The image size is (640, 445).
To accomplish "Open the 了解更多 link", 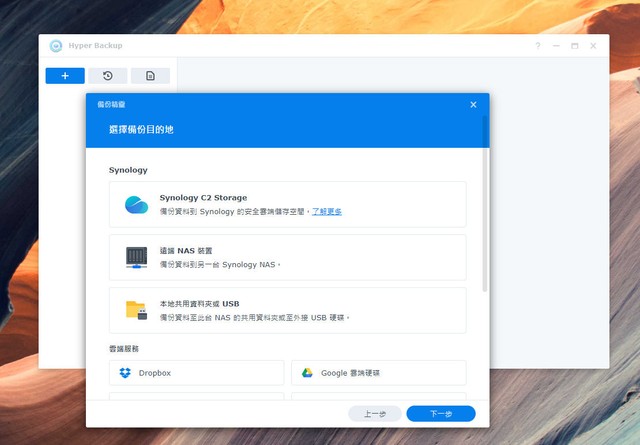I will (327, 211).
